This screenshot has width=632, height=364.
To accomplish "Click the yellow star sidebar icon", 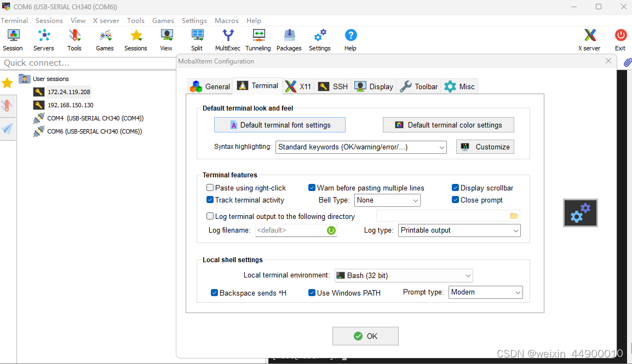I will tap(7, 83).
